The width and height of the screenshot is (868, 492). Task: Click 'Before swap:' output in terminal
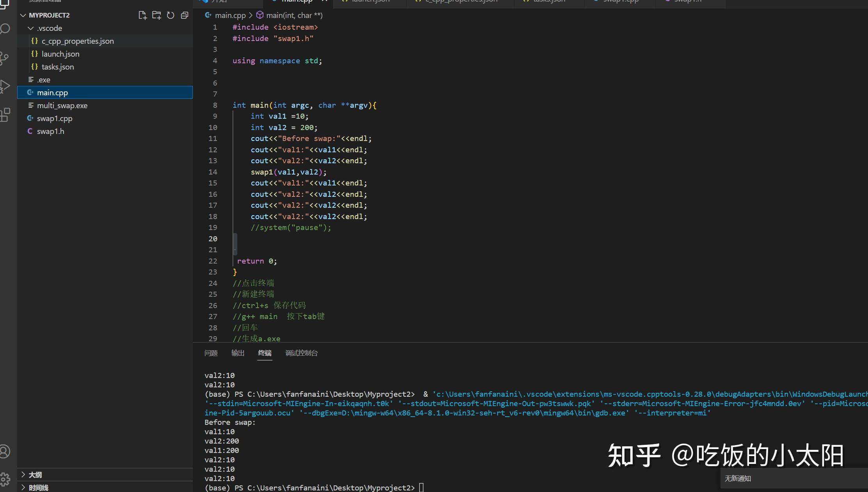pyautogui.click(x=230, y=422)
